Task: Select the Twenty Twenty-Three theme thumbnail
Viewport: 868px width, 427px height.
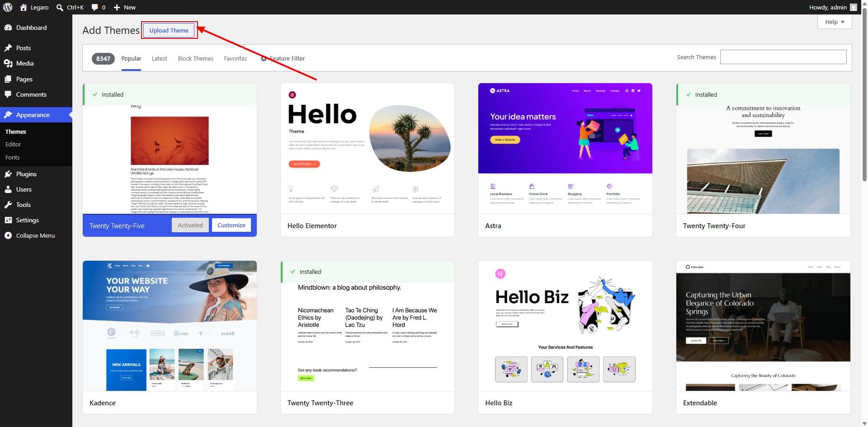Action: 368,326
